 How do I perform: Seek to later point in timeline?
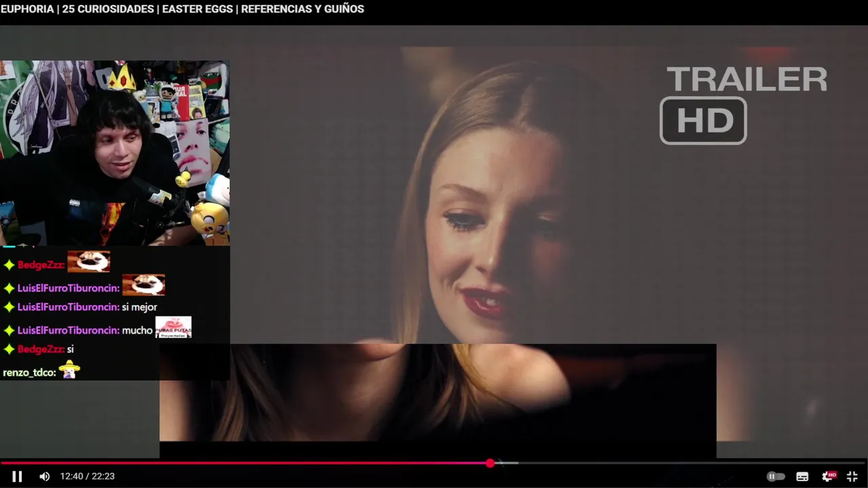pos(678,463)
